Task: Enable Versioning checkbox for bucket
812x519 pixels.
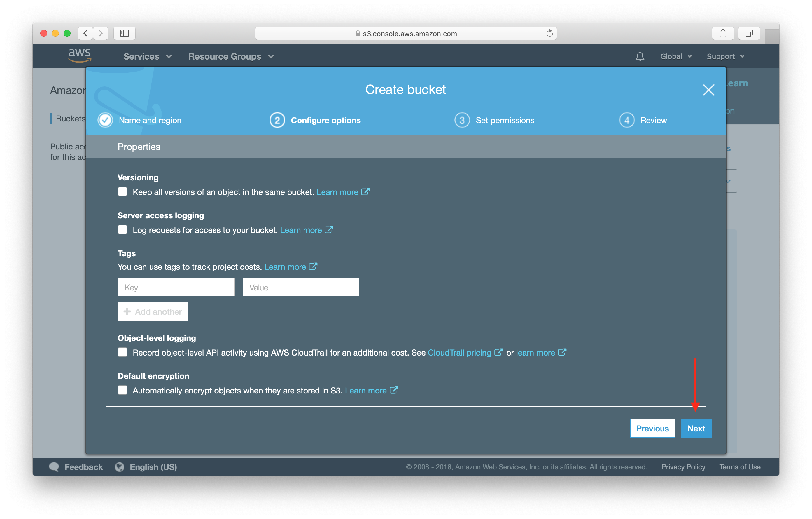Action: tap(123, 191)
